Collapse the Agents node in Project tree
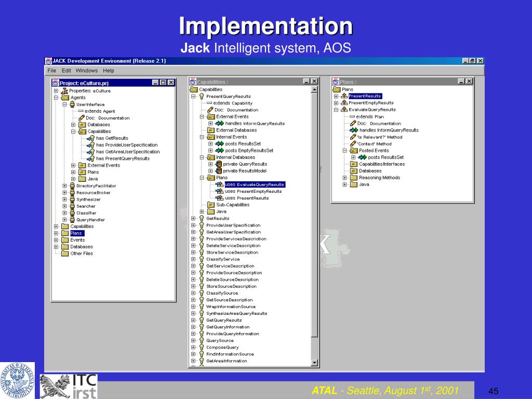This screenshot has height=399, width=532. pyautogui.click(x=56, y=98)
